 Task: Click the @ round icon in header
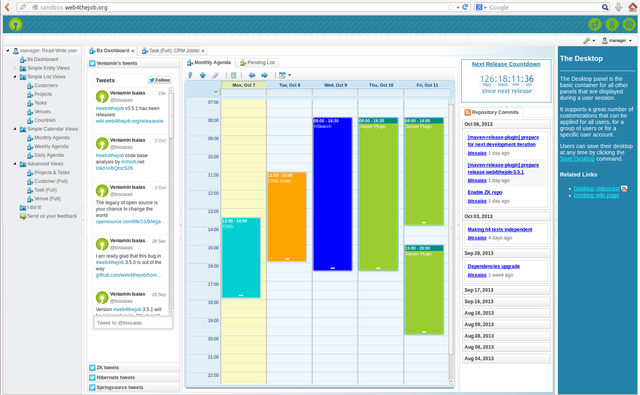pyautogui.click(x=629, y=24)
